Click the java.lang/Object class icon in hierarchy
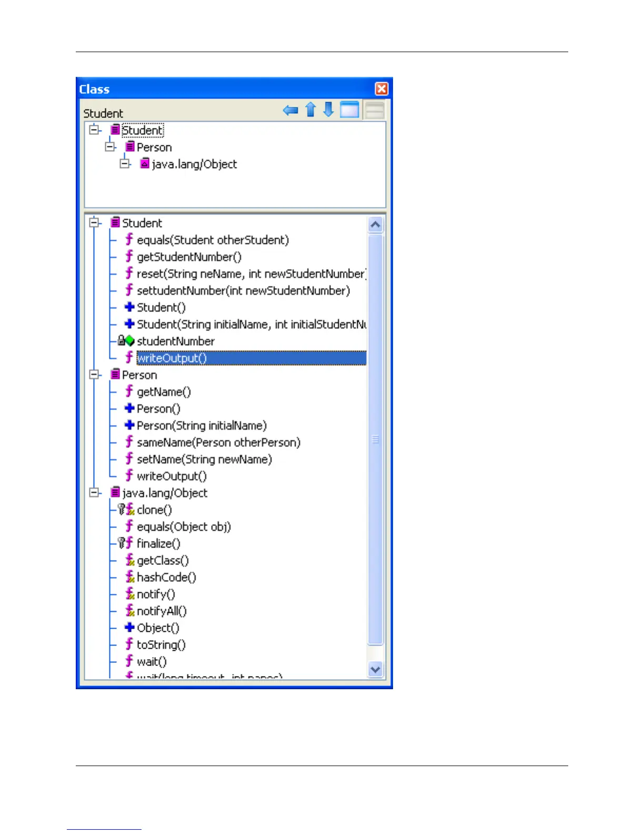This screenshot has height=834, width=644. (145, 164)
